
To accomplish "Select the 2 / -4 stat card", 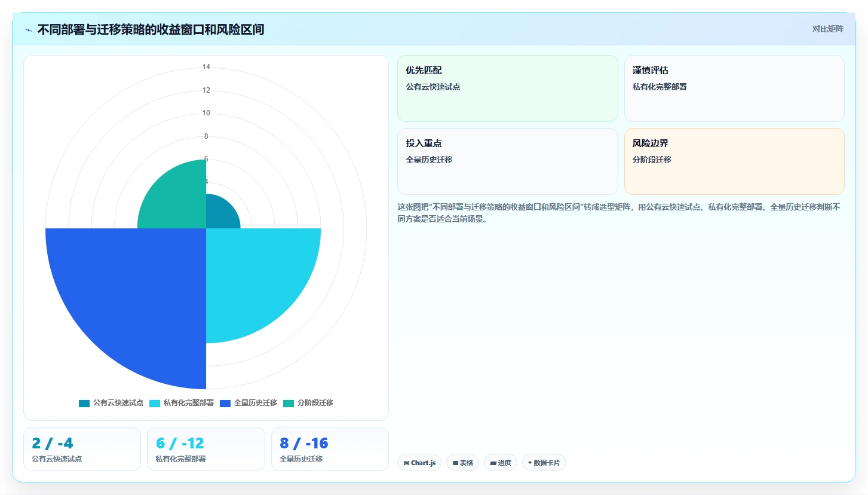I will point(82,449).
